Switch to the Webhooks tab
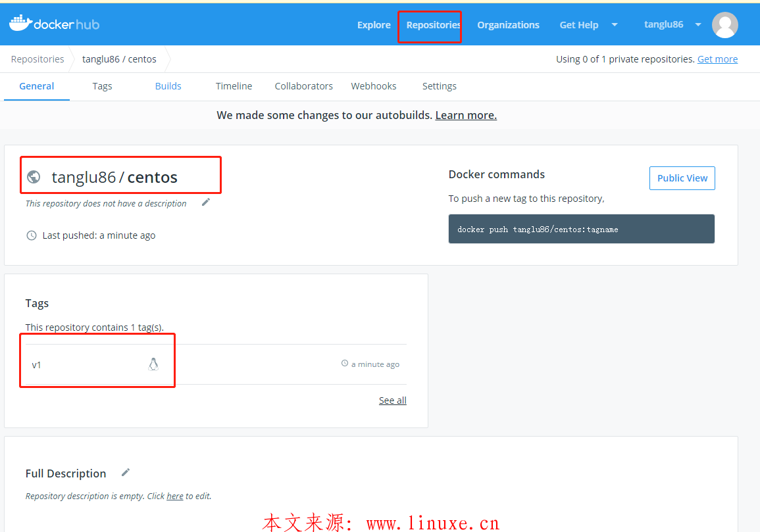Image resolution: width=760 pixels, height=532 pixels. coord(374,86)
